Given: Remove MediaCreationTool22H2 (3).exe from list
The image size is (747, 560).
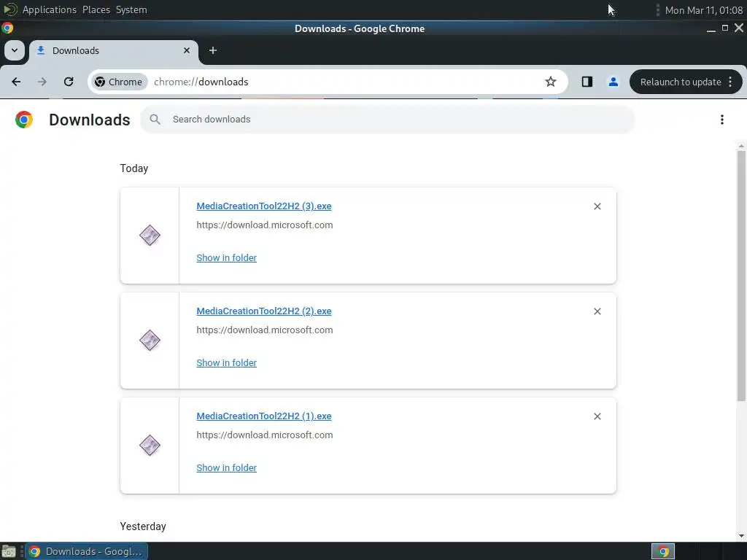Looking at the screenshot, I should point(597,206).
